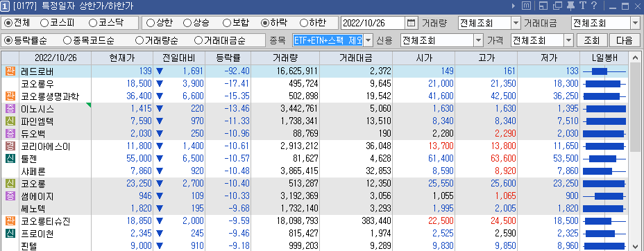This screenshot has height=251, width=644.
Task: Open the 종목 ETF+ETN+스팩 dropdown
Action: point(368,40)
